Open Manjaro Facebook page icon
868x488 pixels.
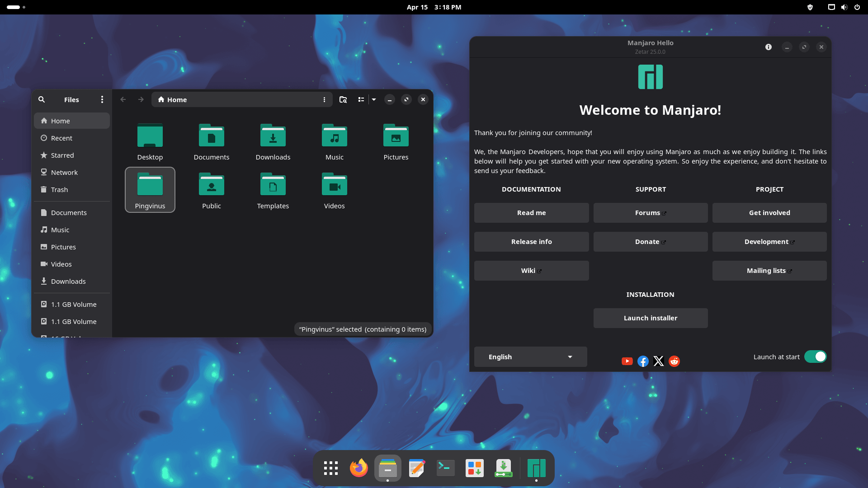click(643, 361)
